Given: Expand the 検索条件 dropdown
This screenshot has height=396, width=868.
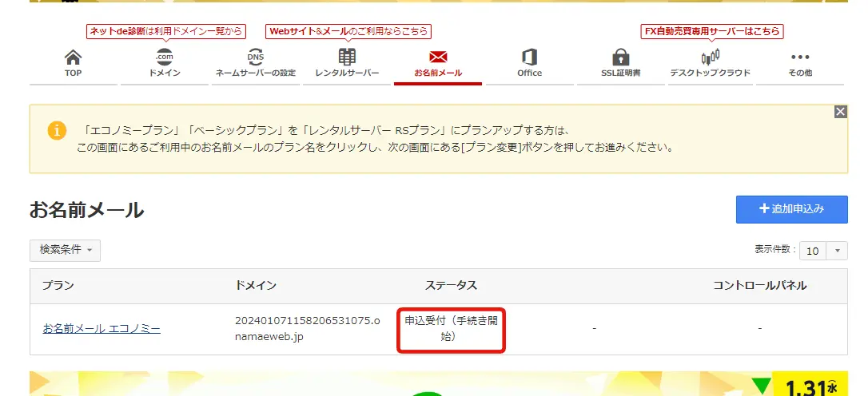Looking at the screenshot, I should tap(66, 250).
